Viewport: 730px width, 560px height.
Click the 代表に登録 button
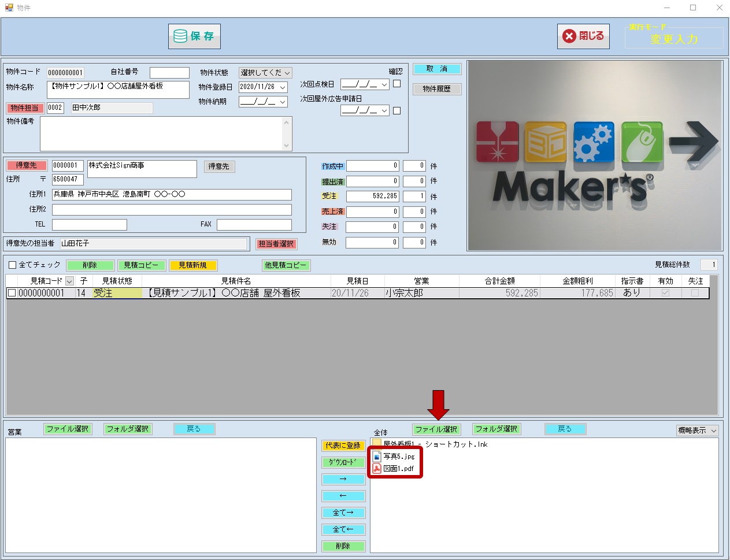(x=343, y=446)
